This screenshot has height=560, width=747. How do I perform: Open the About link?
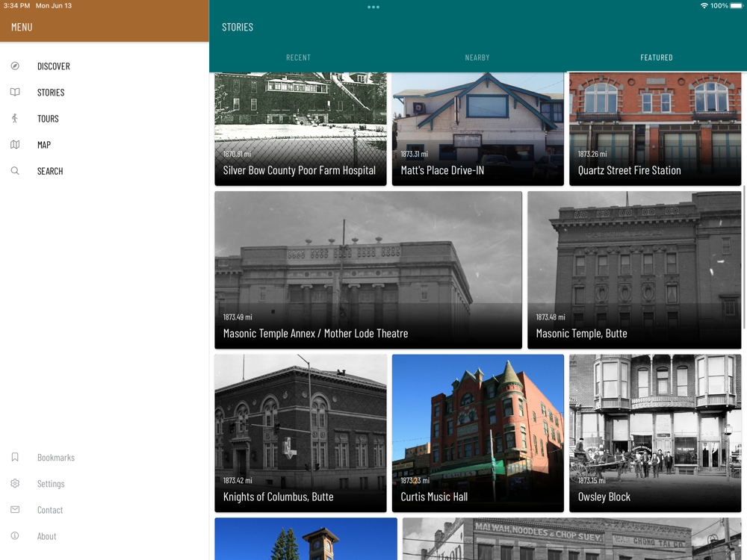coord(46,536)
